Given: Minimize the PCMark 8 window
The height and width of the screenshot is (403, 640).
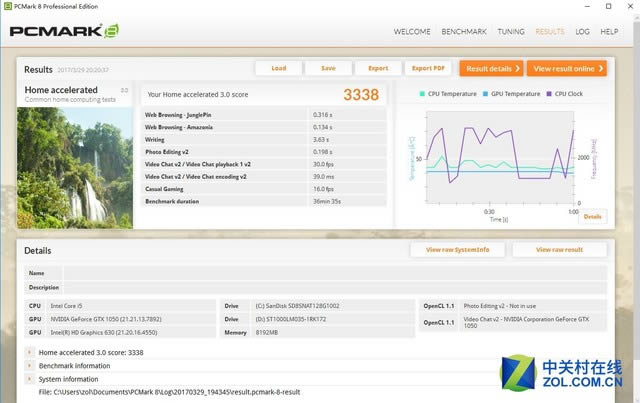Looking at the screenshot, I should (587, 6).
